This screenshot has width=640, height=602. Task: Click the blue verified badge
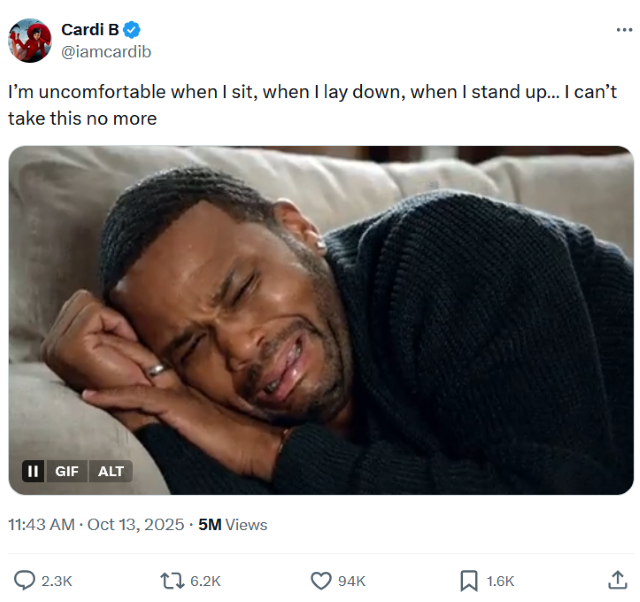tap(132, 30)
